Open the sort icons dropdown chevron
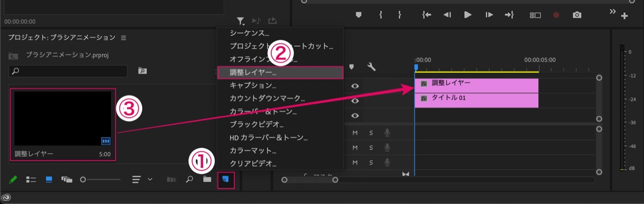644x204 pixels. pyautogui.click(x=150, y=179)
